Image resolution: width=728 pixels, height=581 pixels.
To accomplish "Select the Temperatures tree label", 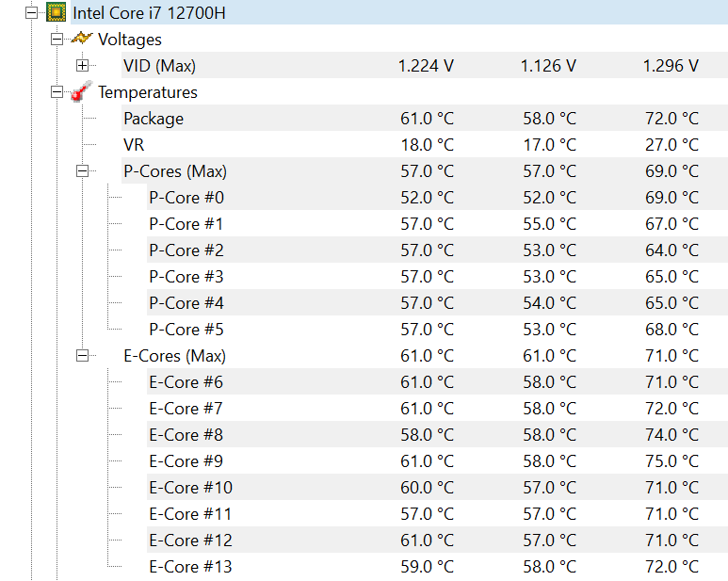I will [148, 92].
